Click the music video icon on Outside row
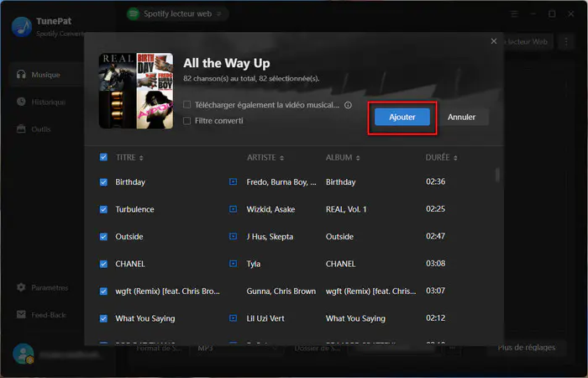The width and height of the screenshot is (588, 378). click(233, 236)
